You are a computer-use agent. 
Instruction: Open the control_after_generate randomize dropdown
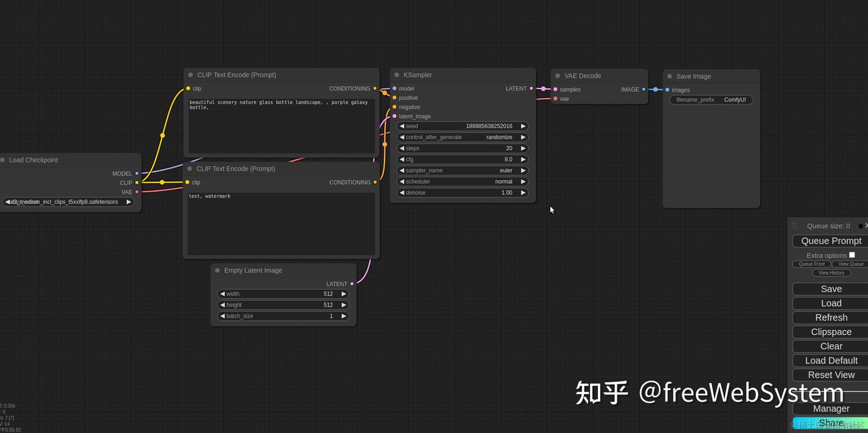coord(463,137)
